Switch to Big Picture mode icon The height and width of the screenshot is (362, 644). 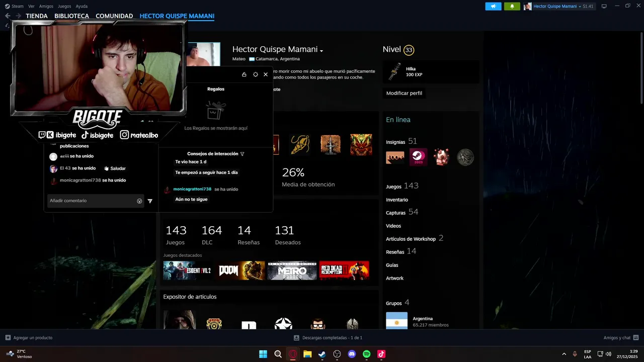click(604, 6)
